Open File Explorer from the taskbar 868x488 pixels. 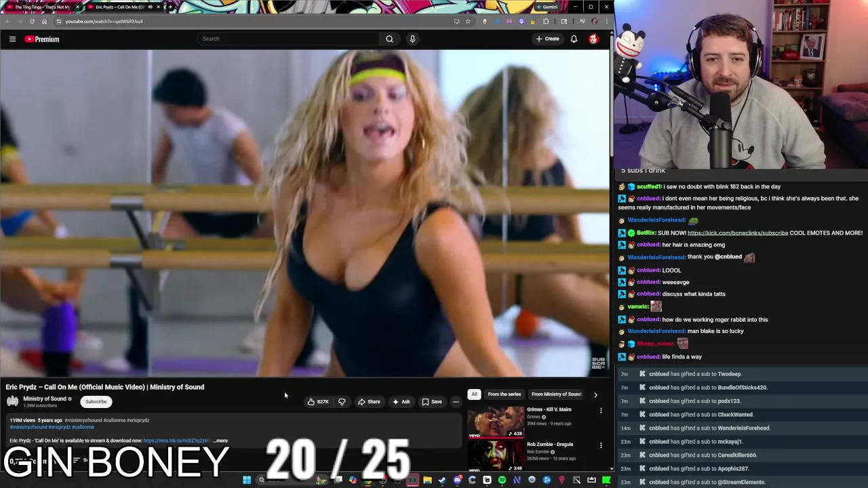pyautogui.click(x=427, y=481)
